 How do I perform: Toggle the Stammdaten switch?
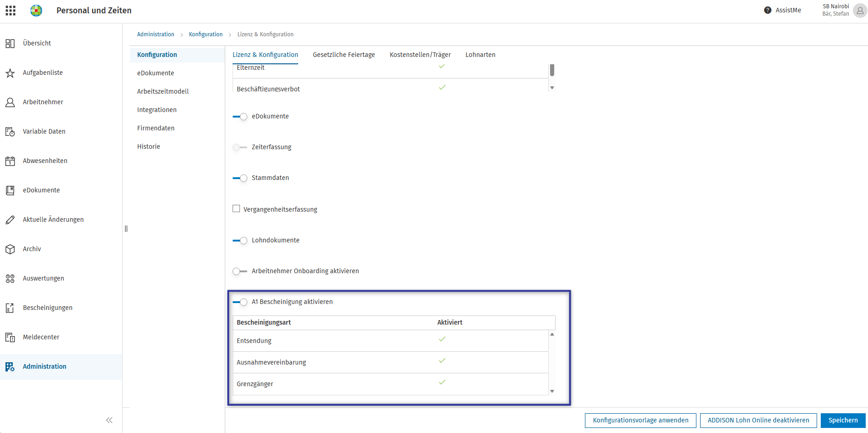pyautogui.click(x=240, y=178)
